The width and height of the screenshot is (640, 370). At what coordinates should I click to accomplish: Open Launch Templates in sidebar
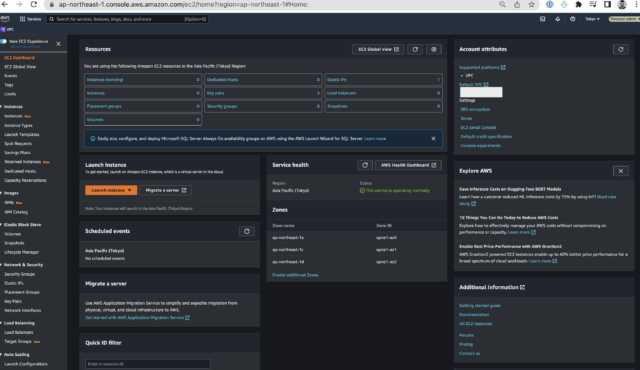coord(22,135)
